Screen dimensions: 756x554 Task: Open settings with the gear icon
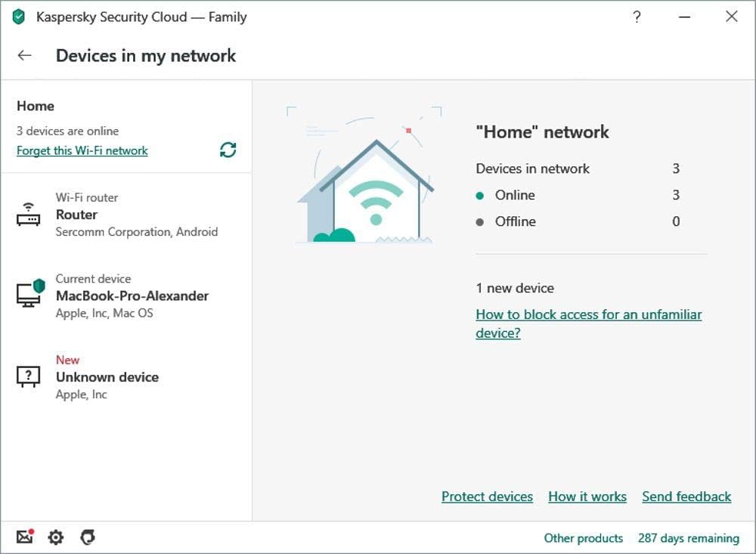[x=56, y=537]
